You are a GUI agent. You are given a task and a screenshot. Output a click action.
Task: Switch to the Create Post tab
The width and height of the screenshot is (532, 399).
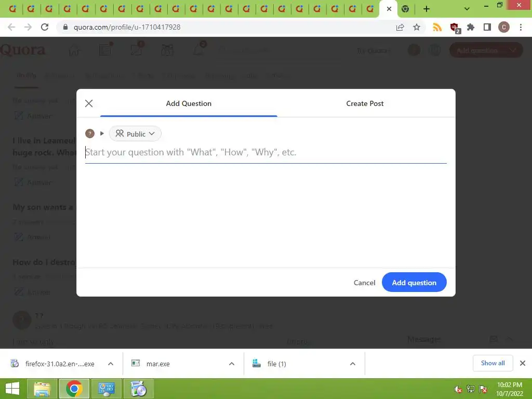[365, 103]
